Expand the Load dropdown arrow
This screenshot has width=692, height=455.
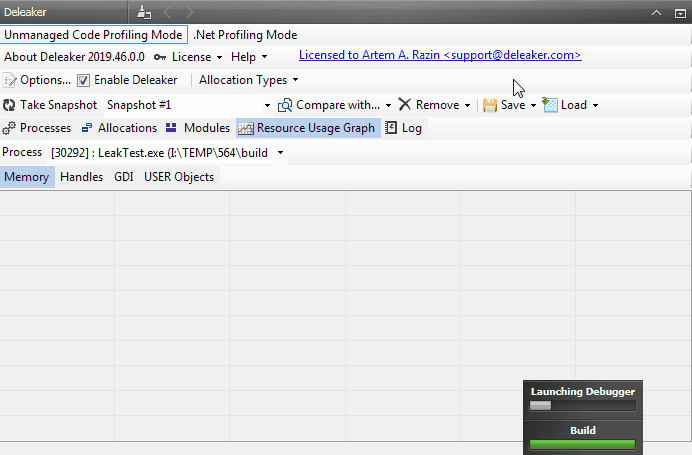pos(595,105)
